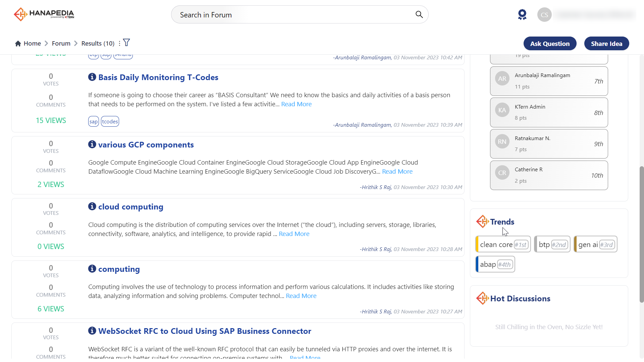
Task: Click the Hanapedia logo
Action: pyautogui.click(x=44, y=14)
